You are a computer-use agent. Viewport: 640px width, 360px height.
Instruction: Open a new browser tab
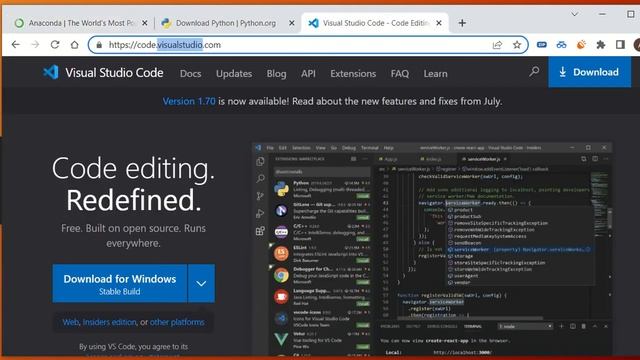(x=462, y=23)
